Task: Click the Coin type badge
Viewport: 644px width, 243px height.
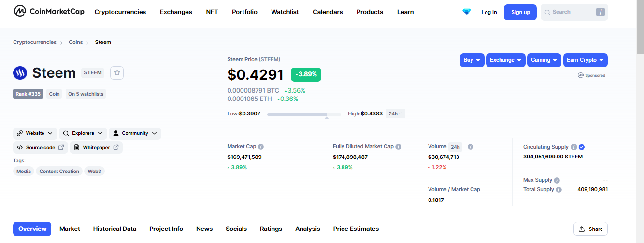Action: click(x=55, y=94)
